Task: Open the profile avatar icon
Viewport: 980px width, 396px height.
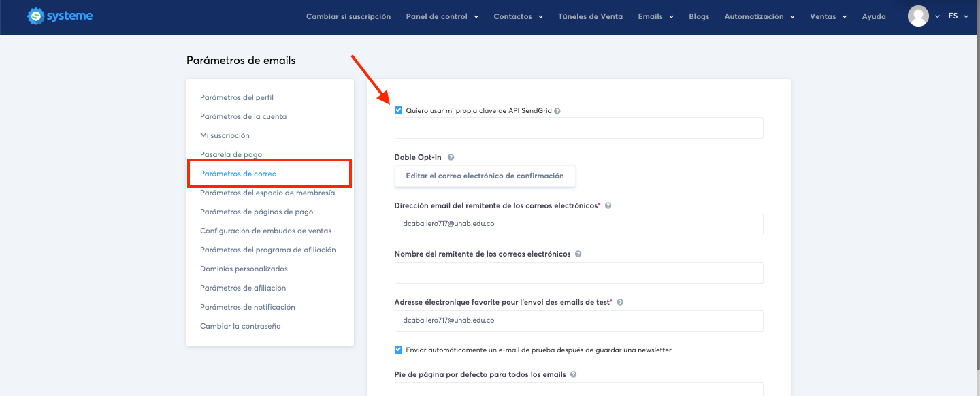Action: [x=918, y=16]
